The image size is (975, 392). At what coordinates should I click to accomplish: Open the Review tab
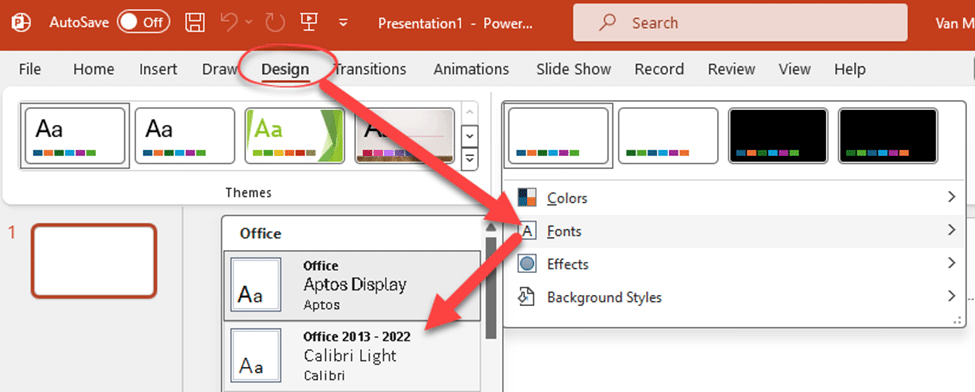pyautogui.click(x=732, y=69)
